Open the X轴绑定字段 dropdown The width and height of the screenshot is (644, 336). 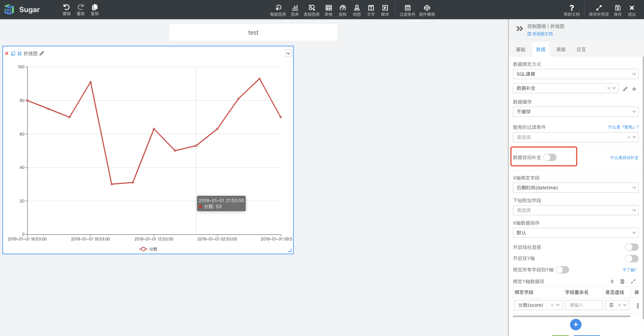(575, 188)
